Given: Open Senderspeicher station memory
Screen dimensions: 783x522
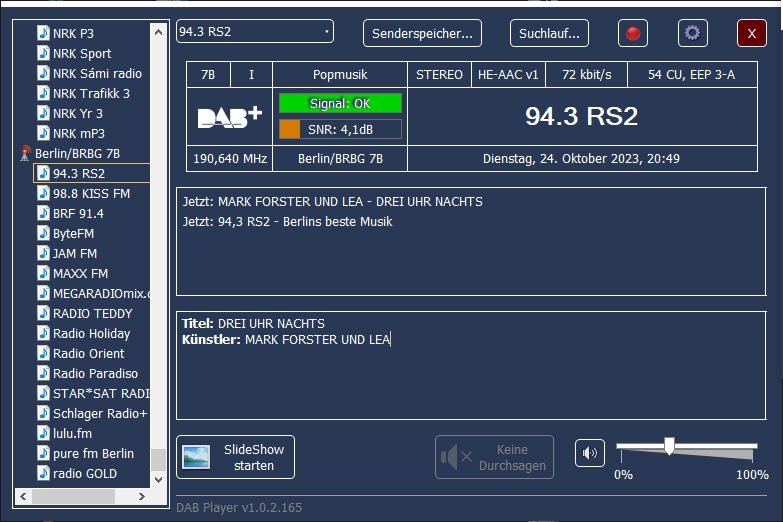Looking at the screenshot, I should coord(422,33).
